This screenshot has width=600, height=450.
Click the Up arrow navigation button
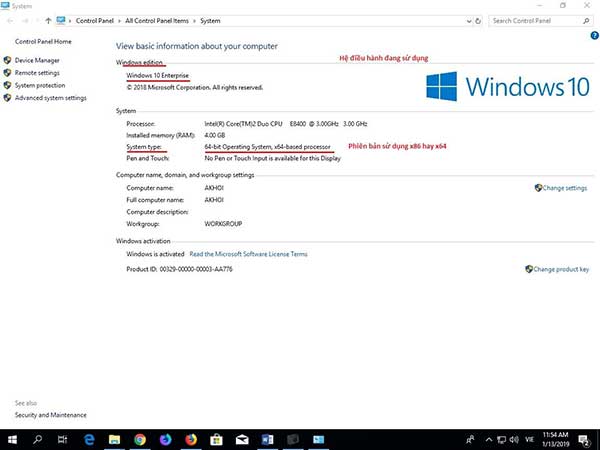[x=48, y=21]
